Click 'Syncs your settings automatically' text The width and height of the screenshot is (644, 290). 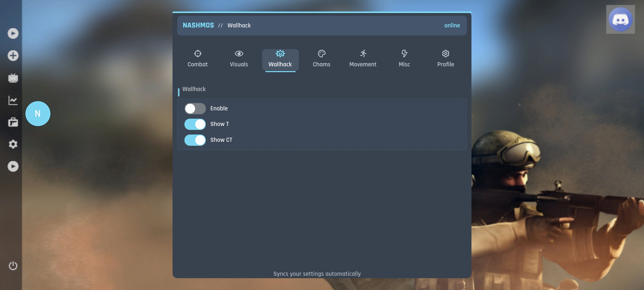pyautogui.click(x=317, y=274)
